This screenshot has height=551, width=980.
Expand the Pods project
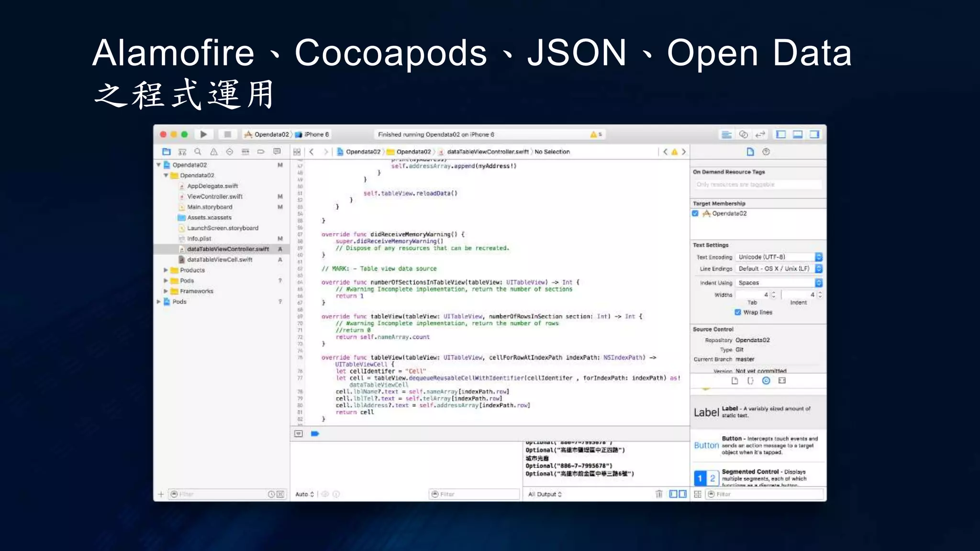coord(158,302)
